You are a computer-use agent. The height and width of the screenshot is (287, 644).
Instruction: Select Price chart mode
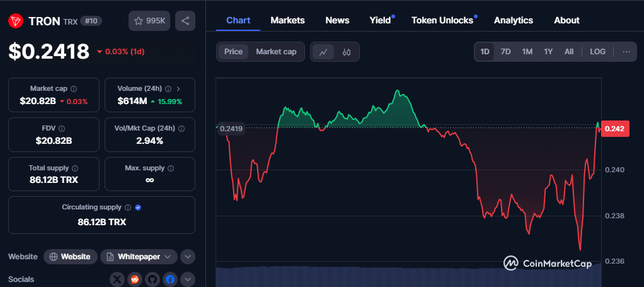pos(233,52)
